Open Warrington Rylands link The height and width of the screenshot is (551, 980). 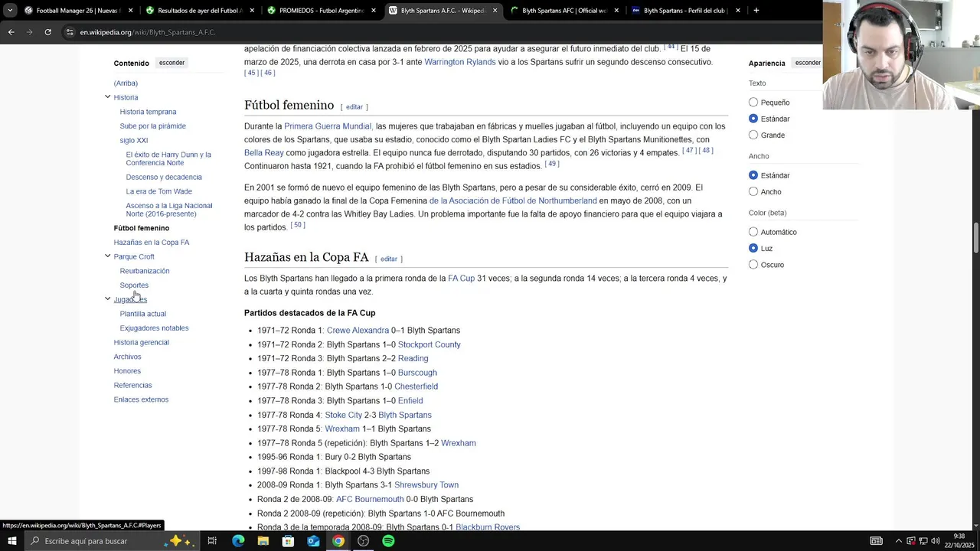tap(460, 62)
